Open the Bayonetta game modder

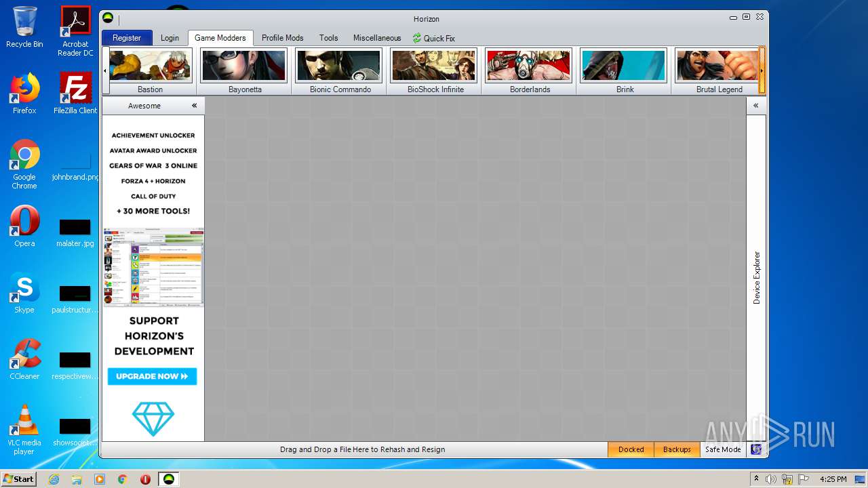244,70
